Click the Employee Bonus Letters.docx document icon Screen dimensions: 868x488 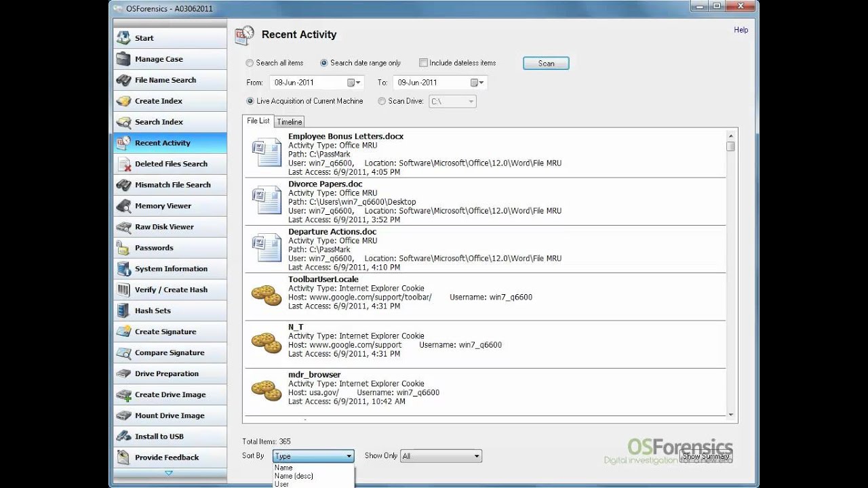267,152
